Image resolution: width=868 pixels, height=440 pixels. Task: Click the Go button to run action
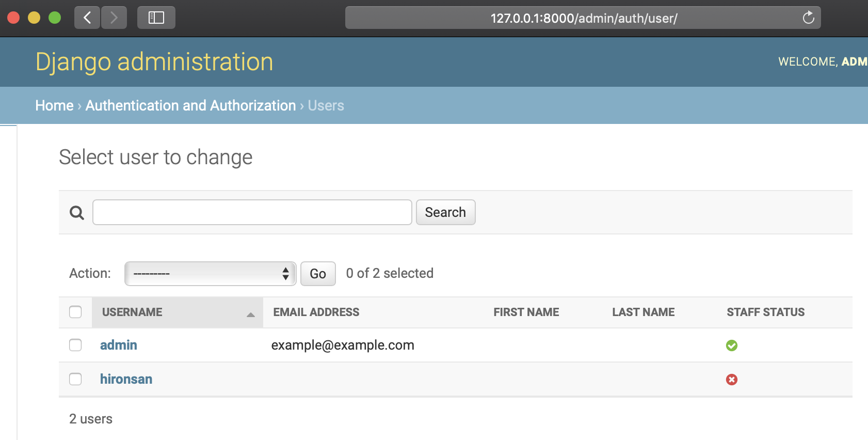coord(318,274)
